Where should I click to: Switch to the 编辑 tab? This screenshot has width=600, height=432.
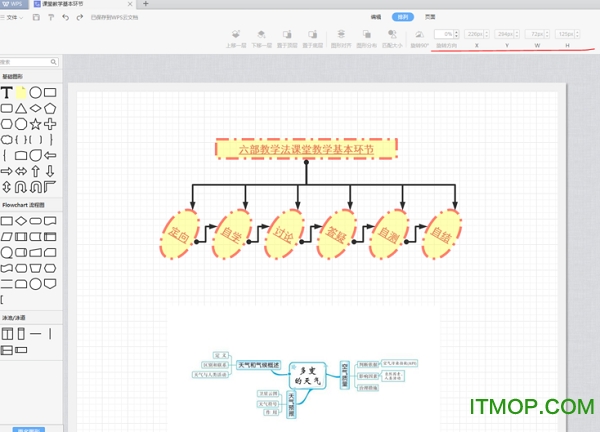coord(376,18)
